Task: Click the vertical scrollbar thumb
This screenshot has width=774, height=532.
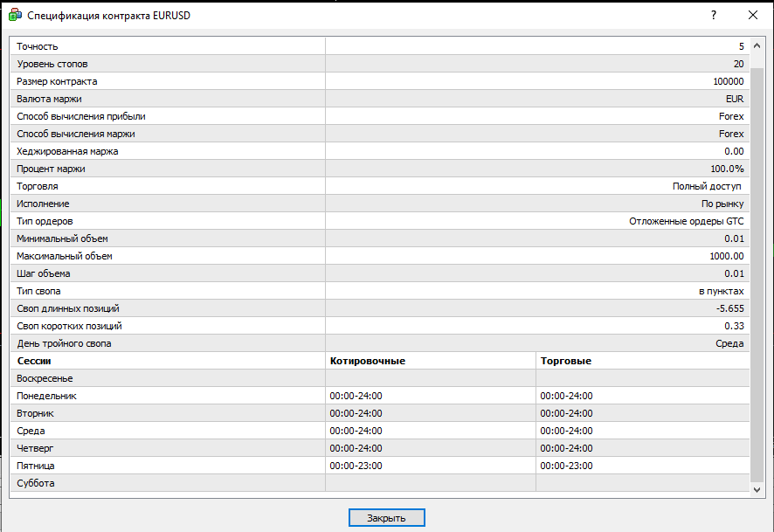Action: pos(757,275)
